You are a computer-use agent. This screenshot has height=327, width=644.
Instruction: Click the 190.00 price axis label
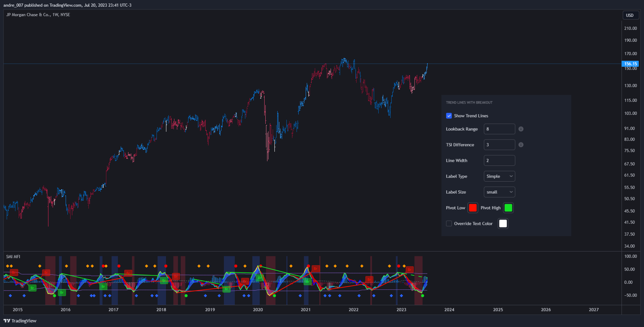click(631, 40)
